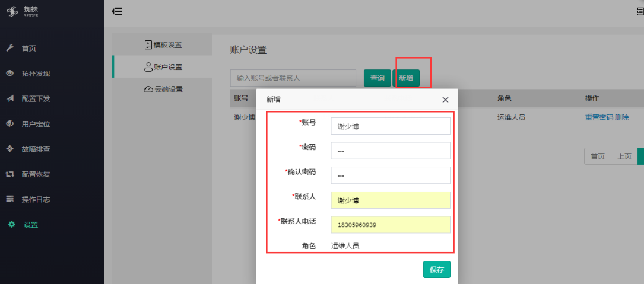Click the 账号 input field in dialog

pos(390,126)
